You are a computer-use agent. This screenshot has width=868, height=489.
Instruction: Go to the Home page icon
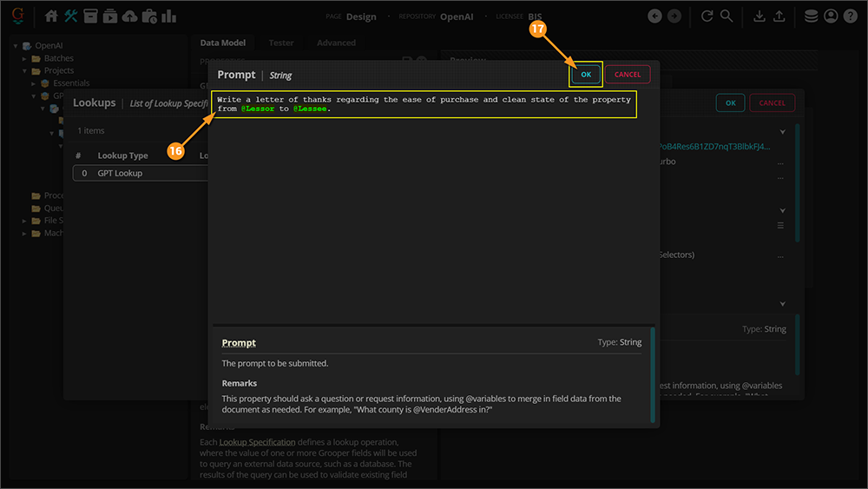(51, 16)
